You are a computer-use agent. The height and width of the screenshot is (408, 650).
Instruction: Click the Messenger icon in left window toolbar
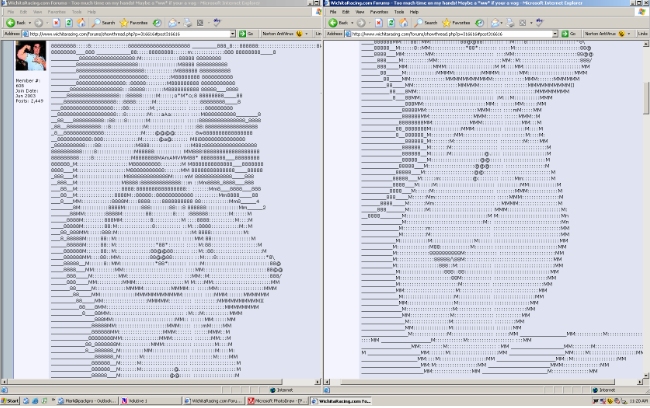click(217, 22)
